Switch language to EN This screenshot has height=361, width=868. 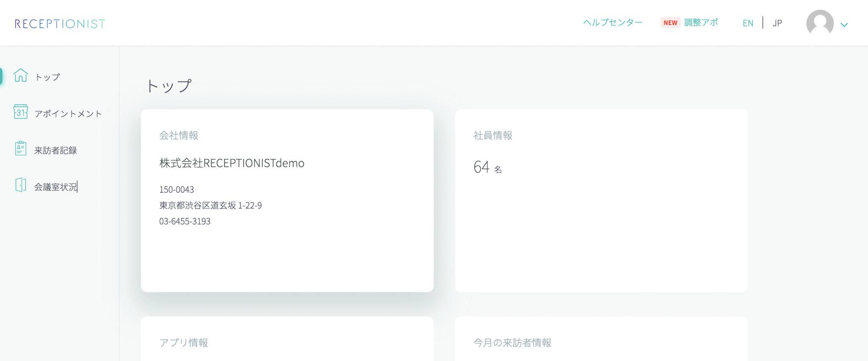pyautogui.click(x=748, y=23)
